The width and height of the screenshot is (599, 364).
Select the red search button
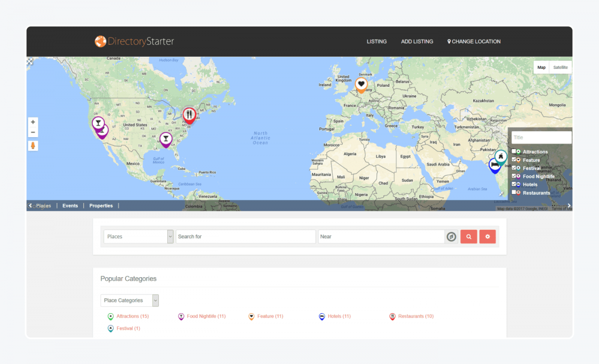(x=468, y=236)
